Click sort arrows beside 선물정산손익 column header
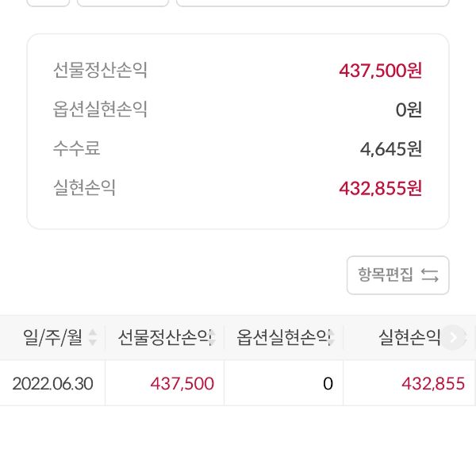Viewport: 476px width, 476px height. coord(213,338)
